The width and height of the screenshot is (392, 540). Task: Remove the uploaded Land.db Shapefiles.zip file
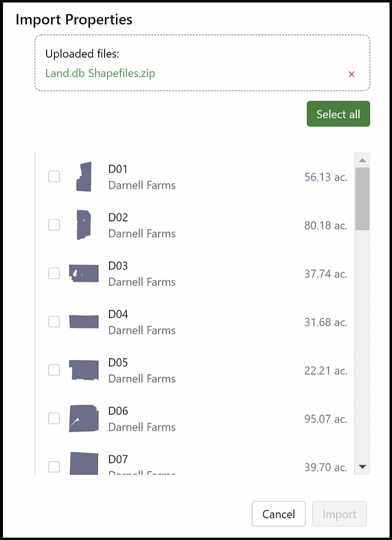click(x=351, y=74)
